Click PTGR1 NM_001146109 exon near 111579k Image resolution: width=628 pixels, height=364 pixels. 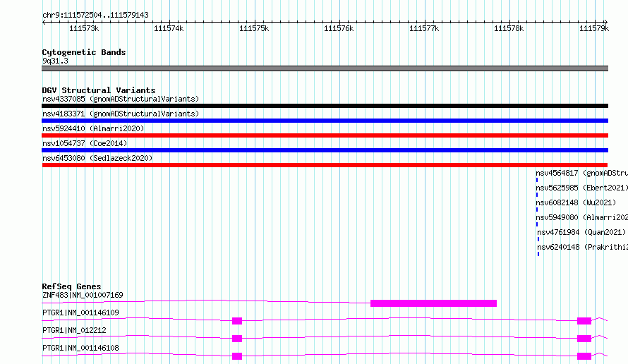click(584, 321)
